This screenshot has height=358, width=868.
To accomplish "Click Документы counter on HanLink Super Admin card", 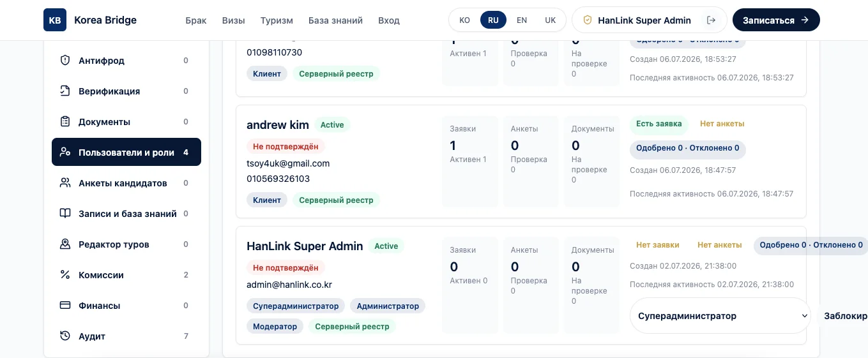I will pos(591,285).
